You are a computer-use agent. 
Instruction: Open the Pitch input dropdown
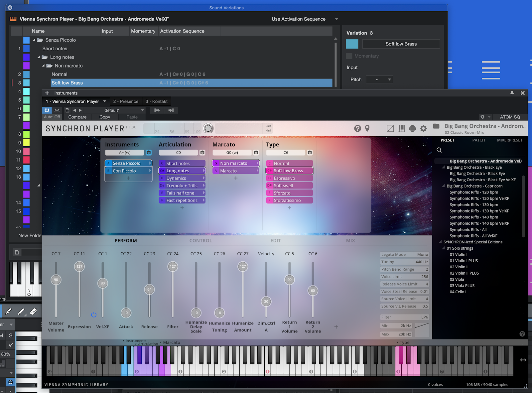pos(379,79)
